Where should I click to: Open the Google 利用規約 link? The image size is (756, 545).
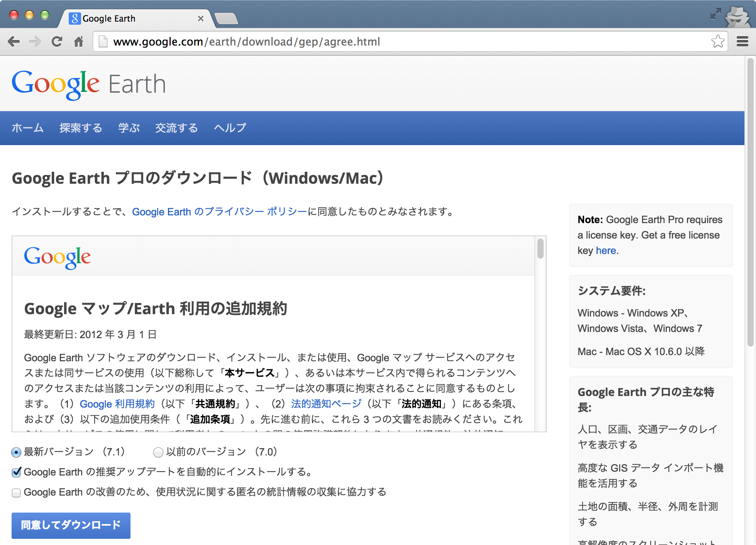coord(117,404)
